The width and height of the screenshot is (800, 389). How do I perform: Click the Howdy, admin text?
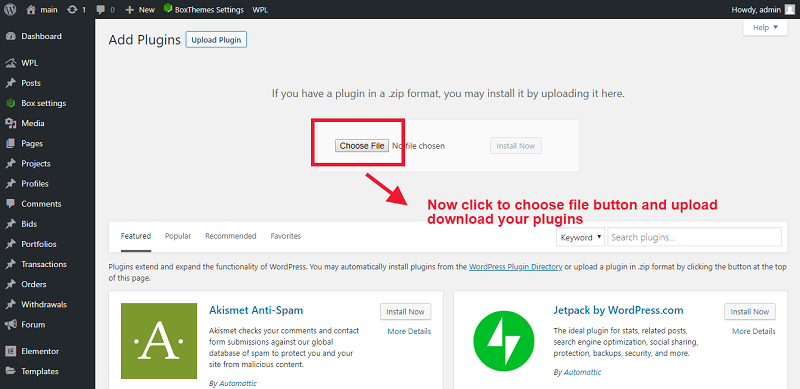[756, 10]
